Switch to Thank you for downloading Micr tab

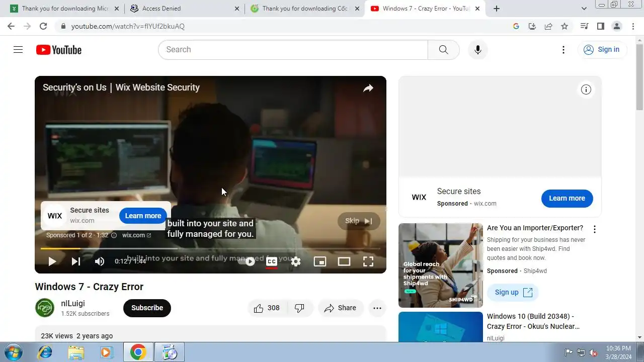pos(64,9)
